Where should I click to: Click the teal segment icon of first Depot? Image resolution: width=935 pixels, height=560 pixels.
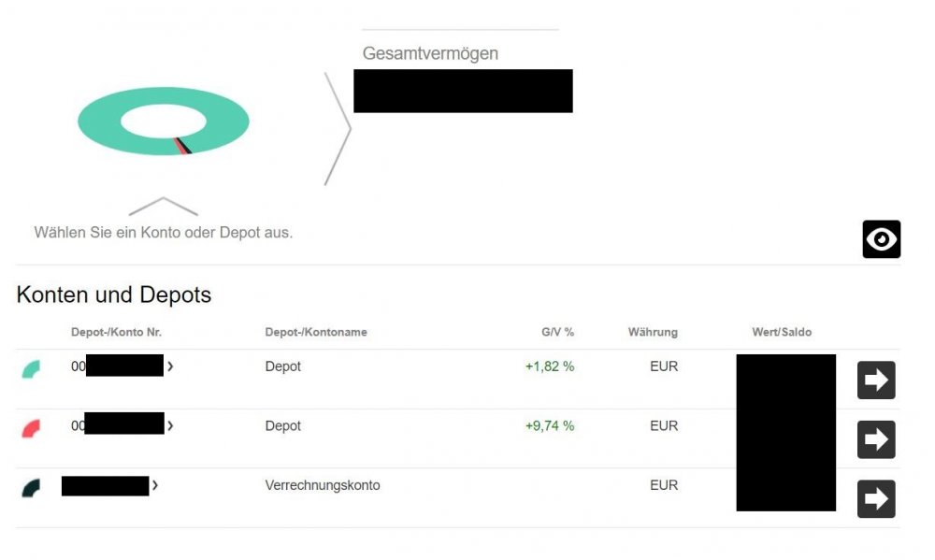[x=31, y=369]
